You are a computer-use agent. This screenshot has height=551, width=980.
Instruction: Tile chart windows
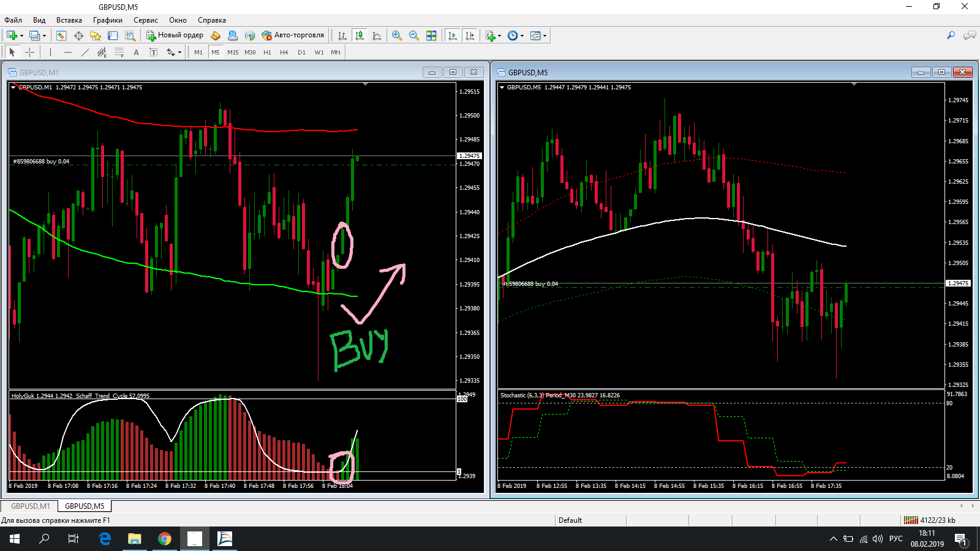point(431,36)
